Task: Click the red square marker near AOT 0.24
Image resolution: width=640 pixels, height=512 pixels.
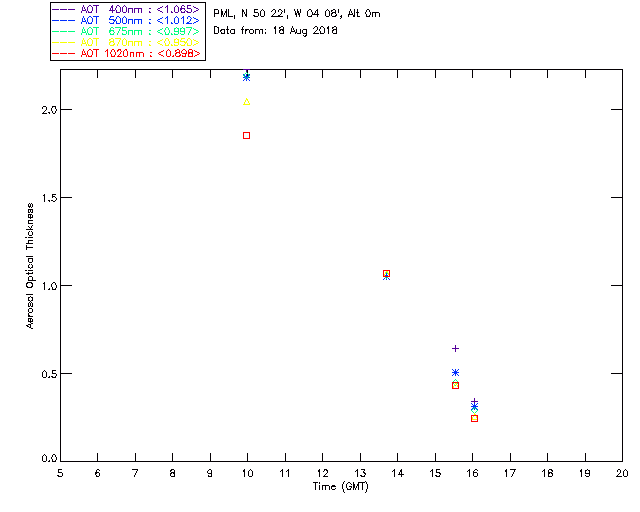Action: (x=474, y=419)
